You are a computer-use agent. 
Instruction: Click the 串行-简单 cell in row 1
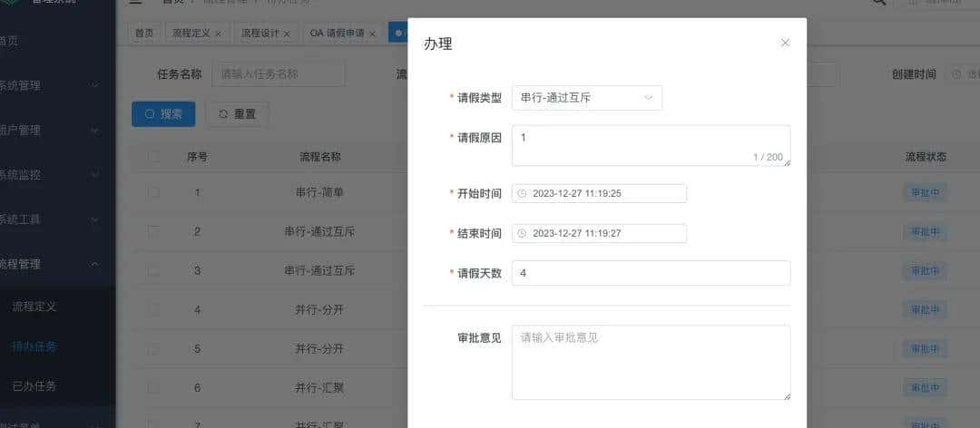click(x=319, y=192)
